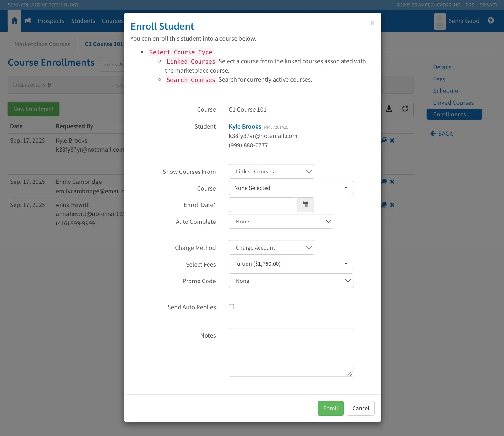Open the Prospects menu
The width and height of the screenshot is (504, 436).
click(51, 21)
